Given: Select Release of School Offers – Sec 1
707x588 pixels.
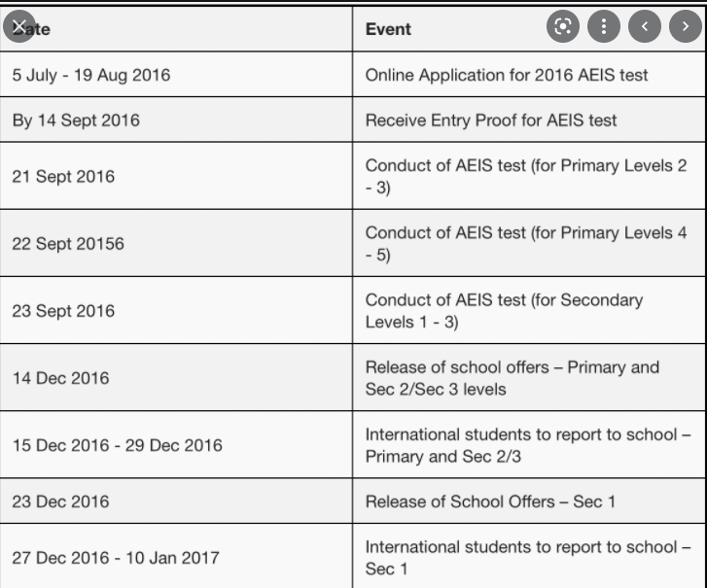Looking at the screenshot, I should [490, 502].
